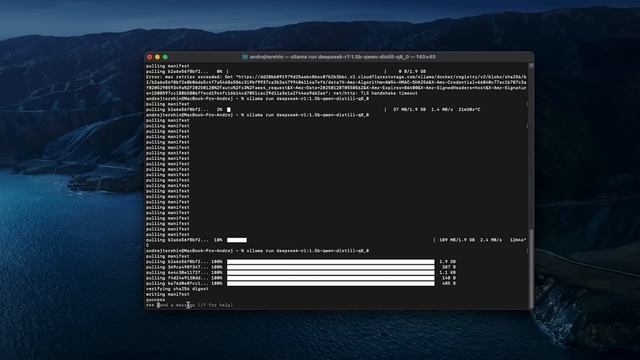
Task: Click the 'Error: max retries exceeded' line
Action: (x=336, y=77)
